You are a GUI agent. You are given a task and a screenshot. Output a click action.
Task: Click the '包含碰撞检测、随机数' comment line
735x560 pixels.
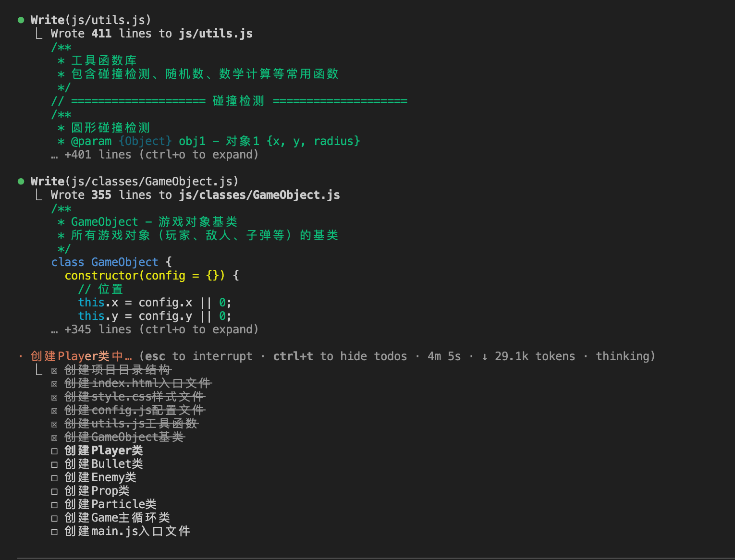tap(198, 74)
